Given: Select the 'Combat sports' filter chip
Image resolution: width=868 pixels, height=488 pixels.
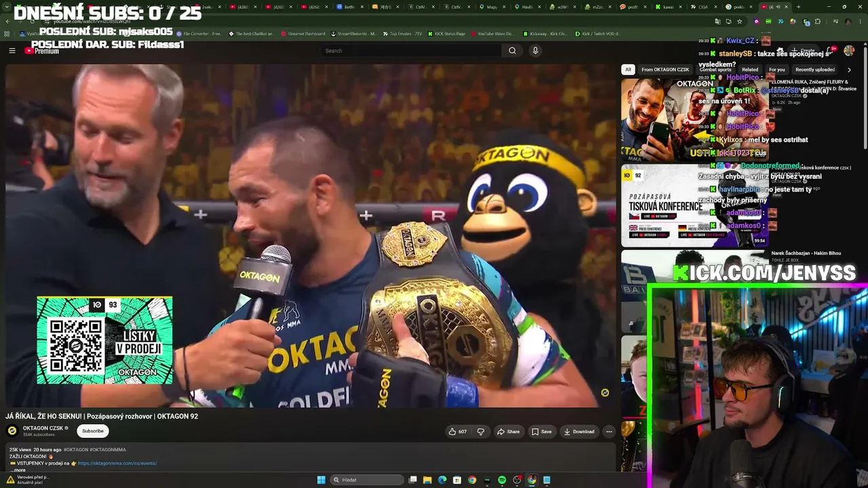Looking at the screenshot, I should 715,69.
